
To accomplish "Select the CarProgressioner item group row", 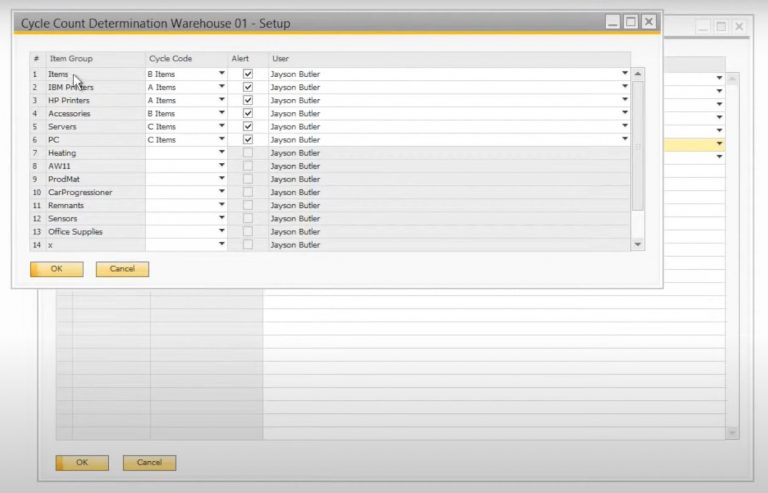I will 96,192.
